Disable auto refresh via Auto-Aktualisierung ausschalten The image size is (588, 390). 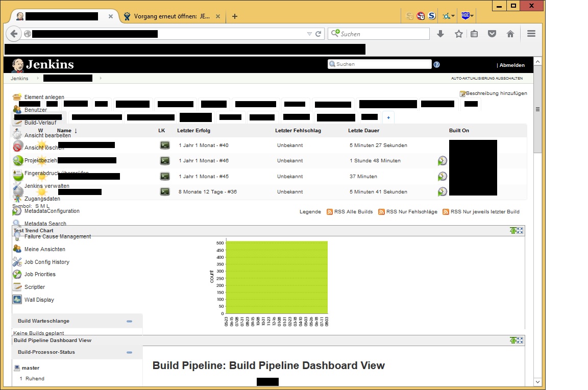486,79
